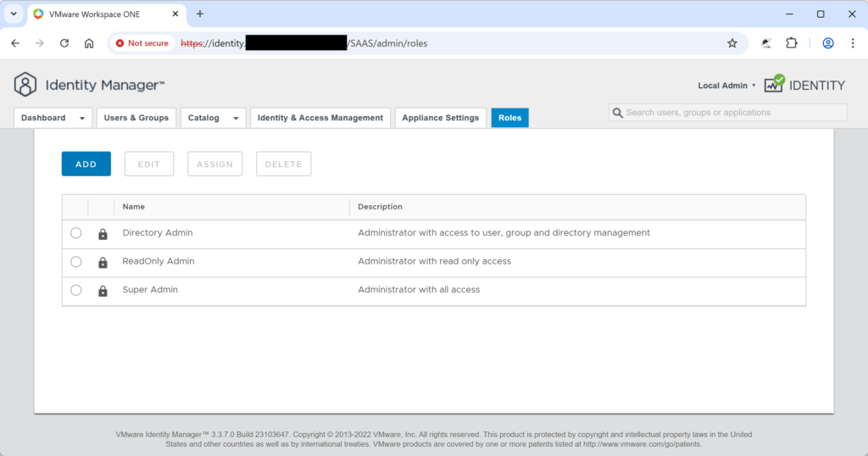Image resolution: width=868 pixels, height=456 pixels.
Task: Click the Identity Manager shield logo
Action: pyautogui.click(x=25, y=85)
